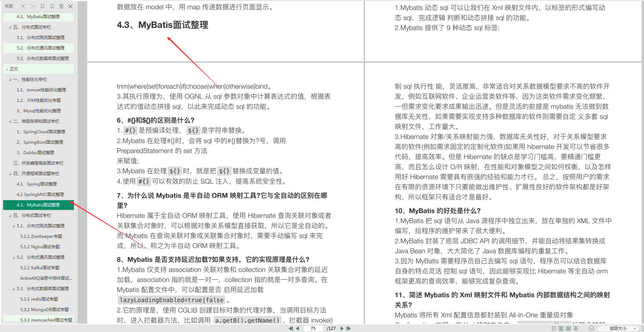644x332 pixels.
Task: Expand all bookmarks with the plus-bracket icon
Action: coord(23,6)
